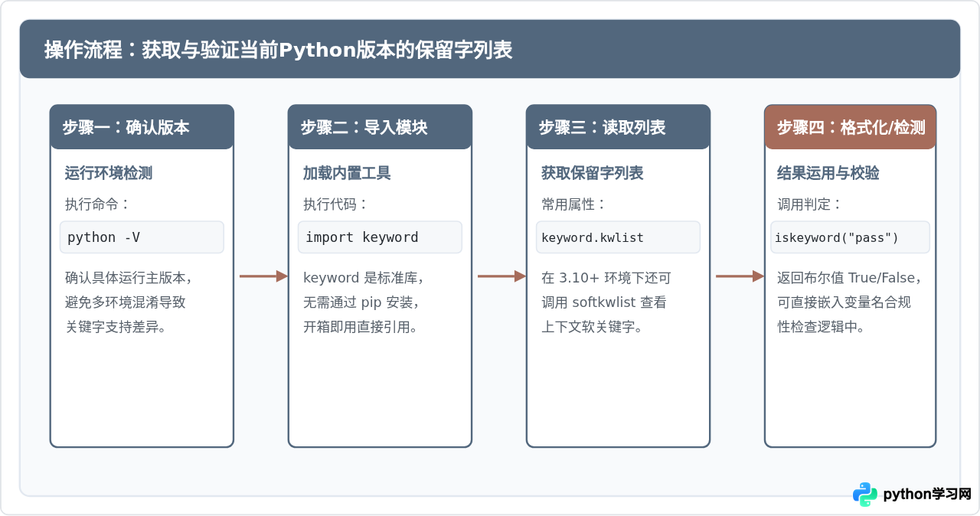980x516 pixels.
Task: Click the 常用属性： label
Action: click(x=574, y=204)
